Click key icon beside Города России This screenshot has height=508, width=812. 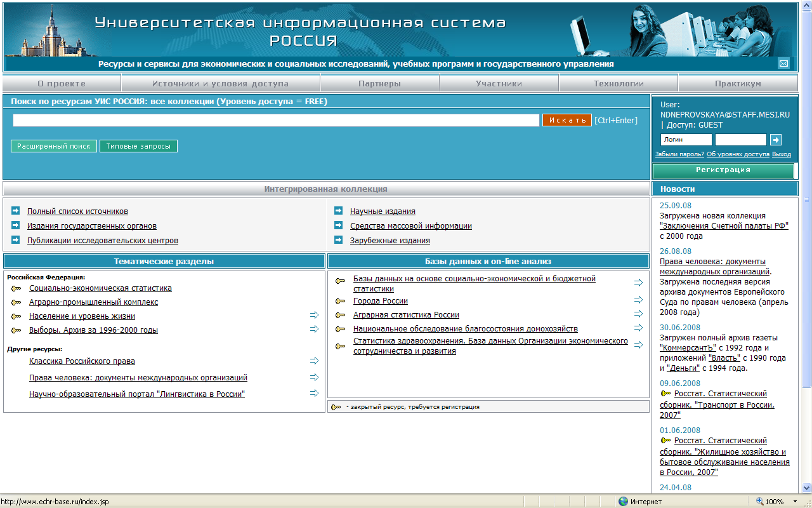point(340,302)
